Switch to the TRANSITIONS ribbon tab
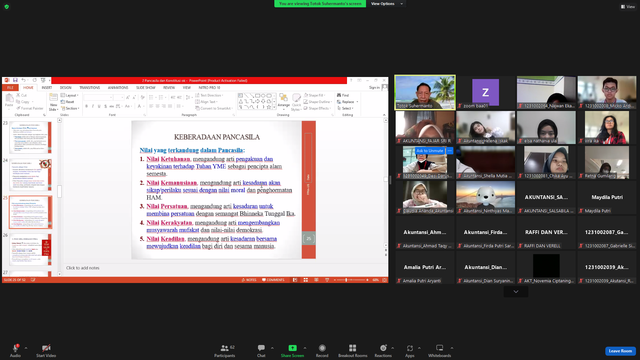 click(90, 87)
